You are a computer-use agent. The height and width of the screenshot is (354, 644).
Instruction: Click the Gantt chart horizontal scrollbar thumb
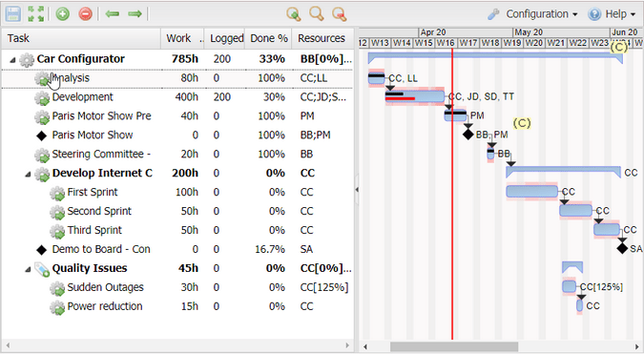click(x=454, y=346)
